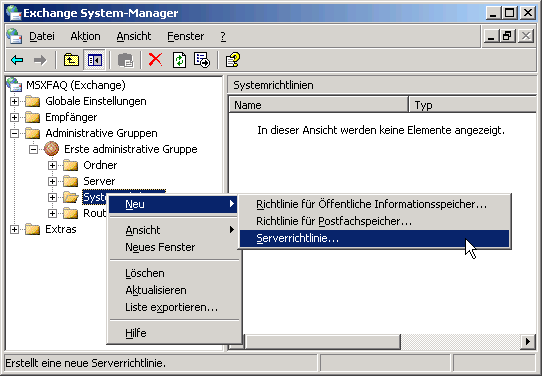This screenshot has height=376, width=542.
Task: Open the Fenster menu
Action: pyautogui.click(x=186, y=36)
